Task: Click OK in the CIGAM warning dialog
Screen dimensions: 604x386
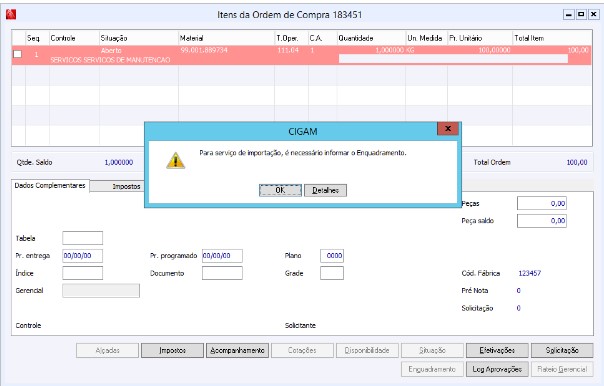Action: (280, 190)
